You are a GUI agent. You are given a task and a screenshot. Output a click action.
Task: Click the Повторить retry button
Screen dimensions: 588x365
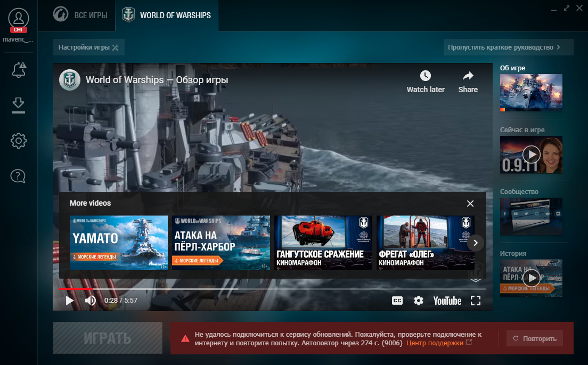(535, 338)
